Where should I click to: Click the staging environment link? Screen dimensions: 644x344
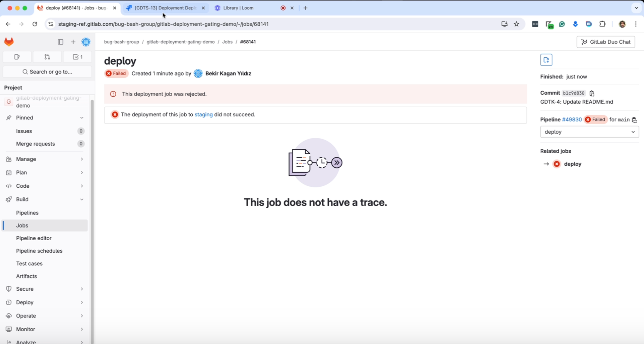pyautogui.click(x=203, y=115)
